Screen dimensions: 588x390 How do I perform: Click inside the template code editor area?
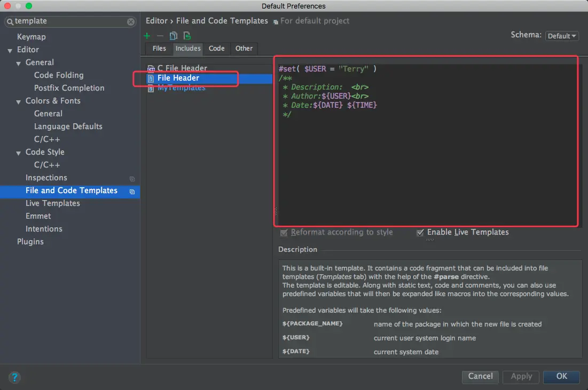pyautogui.click(x=427, y=144)
